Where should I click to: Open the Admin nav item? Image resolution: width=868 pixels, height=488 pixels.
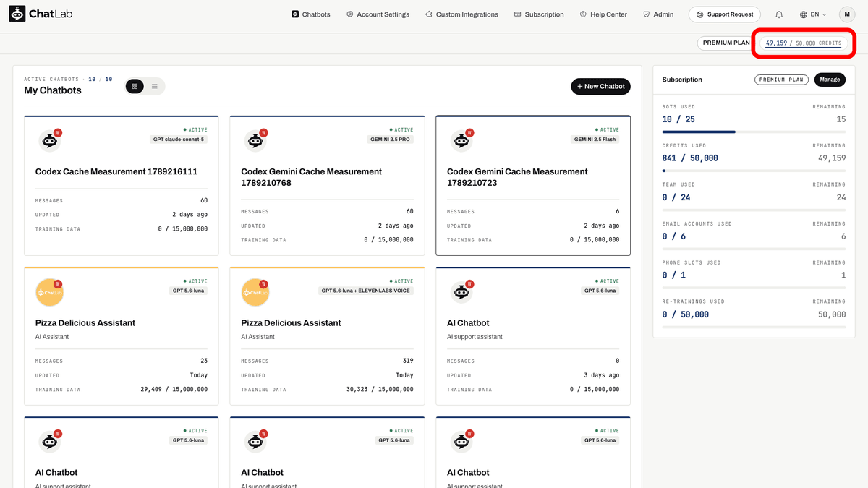coord(658,14)
